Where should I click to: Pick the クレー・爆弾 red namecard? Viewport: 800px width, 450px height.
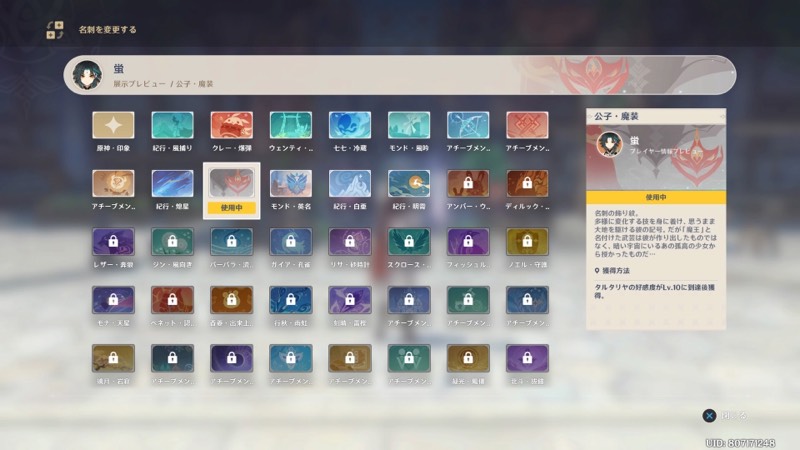pyautogui.click(x=232, y=125)
